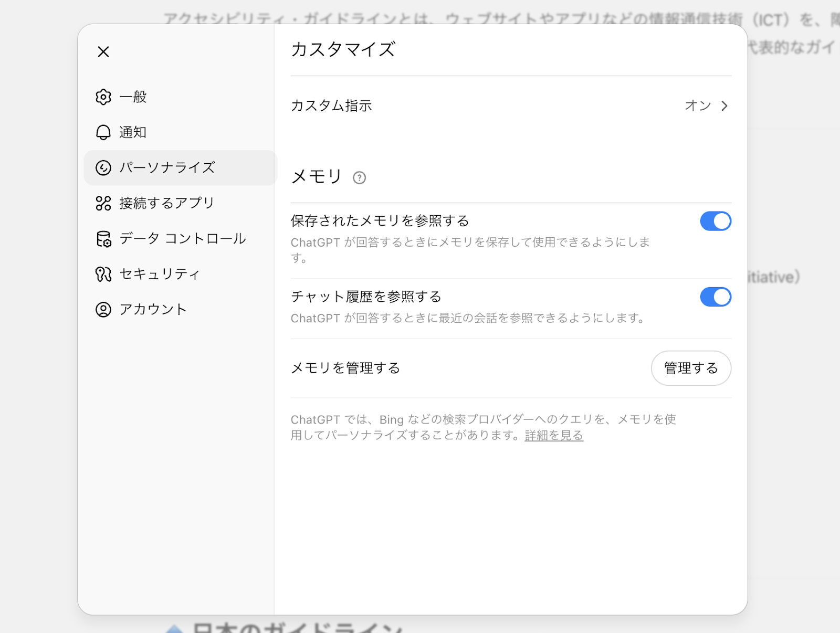Switch to the 接続するアプリ tab
840x633 pixels.
point(167,203)
